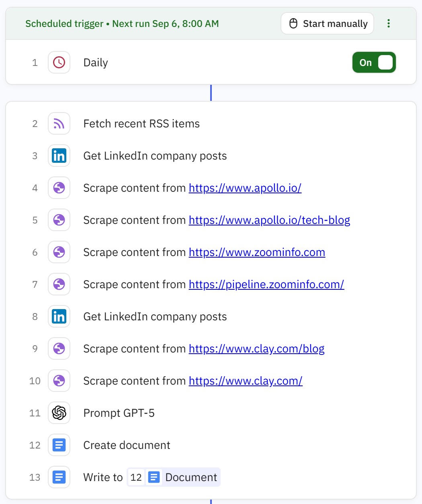Click the OpenAI icon beside Prompt GPT-5

(x=59, y=413)
